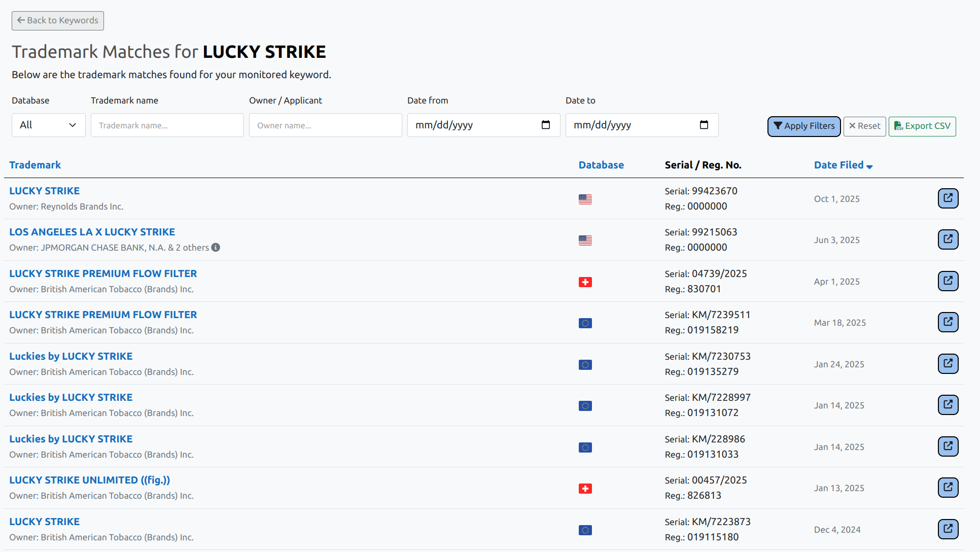
Task: Click inside the Owner name input field
Action: point(325,125)
